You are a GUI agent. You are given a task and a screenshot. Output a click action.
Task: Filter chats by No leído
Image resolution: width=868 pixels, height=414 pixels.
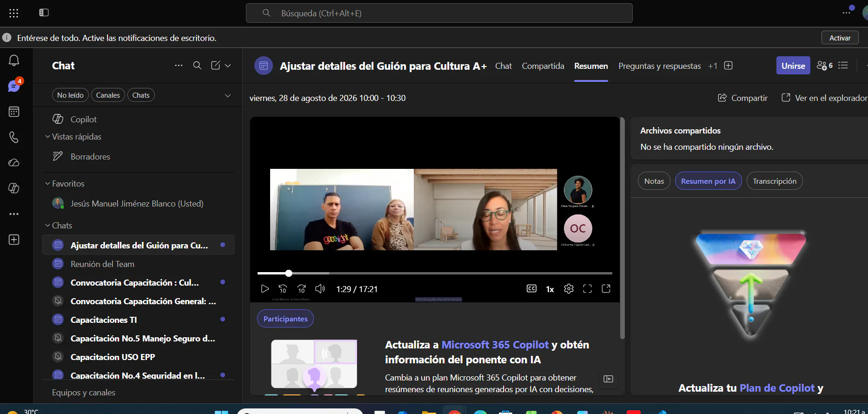pyautogui.click(x=70, y=95)
